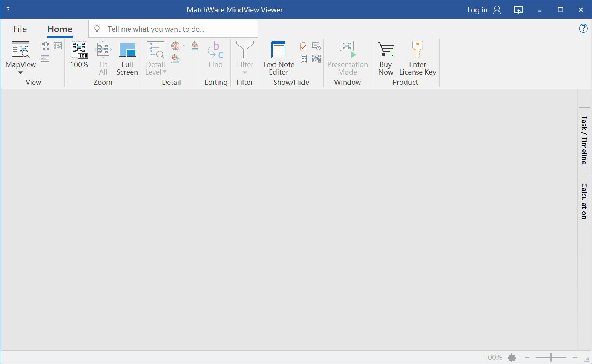The height and width of the screenshot is (364, 592).
Task: Select the Home ribbon tab
Action: tap(60, 29)
